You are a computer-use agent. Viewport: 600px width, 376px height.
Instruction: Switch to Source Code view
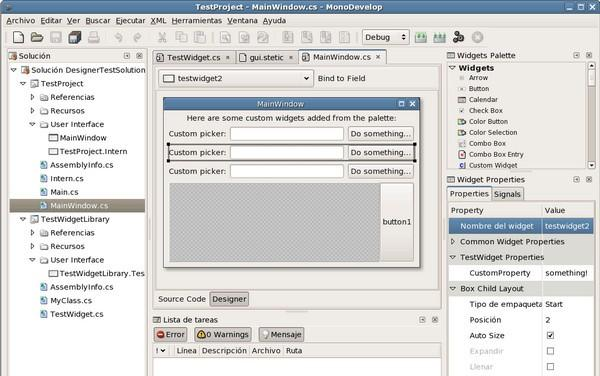(x=182, y=299)
